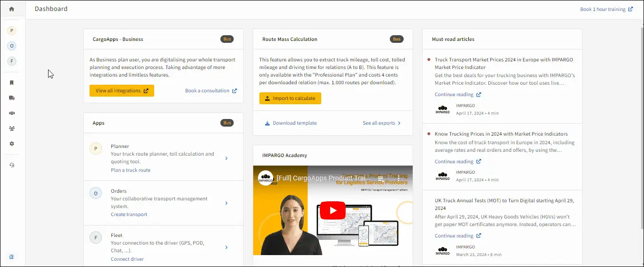
Task: Open the settings gear in sidebar
Action: (x=12, y=144)
